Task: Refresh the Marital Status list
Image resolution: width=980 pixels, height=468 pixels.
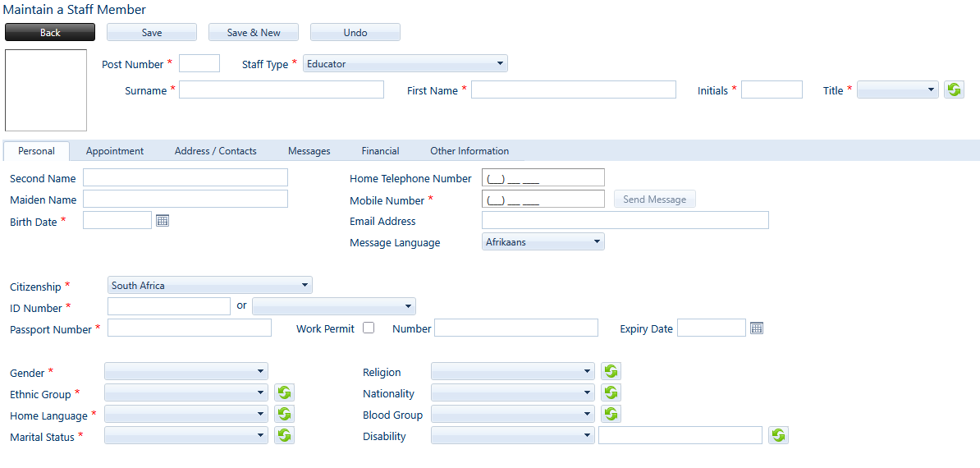Action: coord(284,435)
